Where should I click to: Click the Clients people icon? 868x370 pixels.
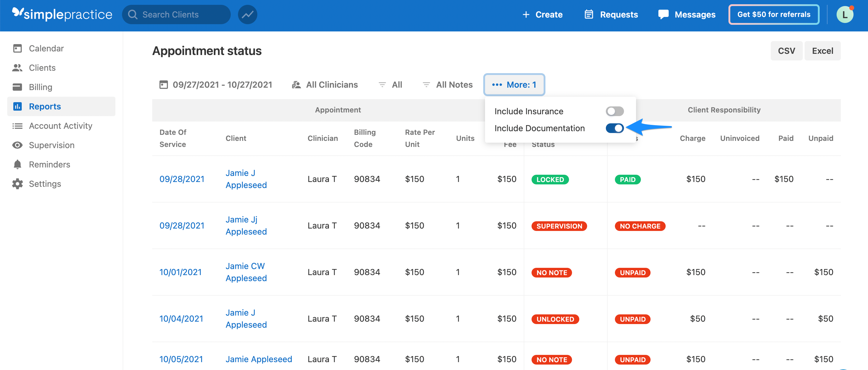(x=18, y=67)
